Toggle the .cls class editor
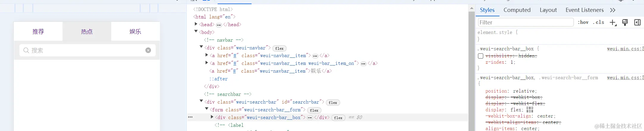Viewport: 644px width, 131px height. pyautogui.click(x=598, y=22)
